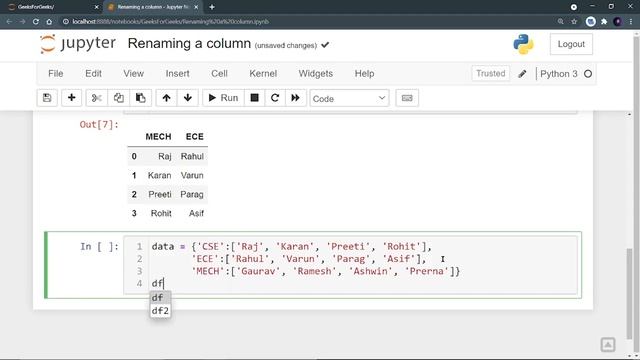
Task: Click the MECH column header in output
Action: click(158, 137)
